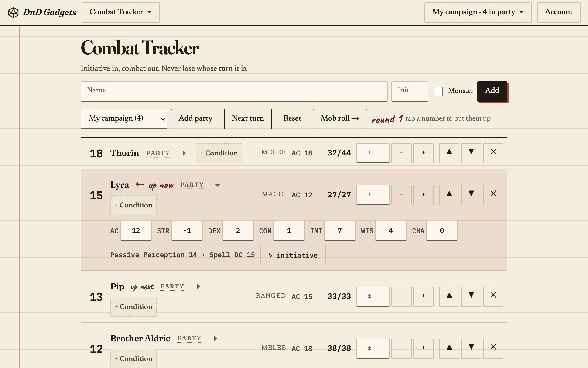
Task: Move Brother Aldric up in order
Action: coord(449,348)
